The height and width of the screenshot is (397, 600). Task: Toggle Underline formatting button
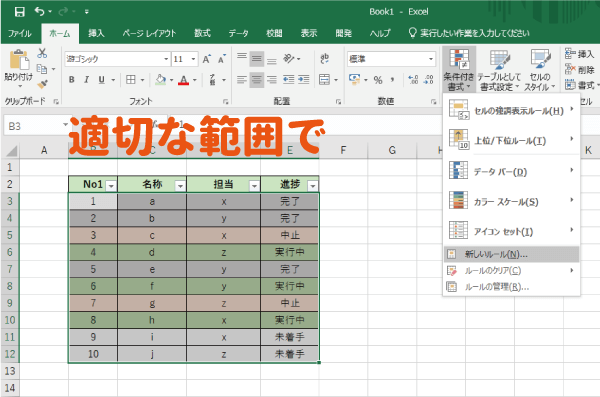point(101,80)
